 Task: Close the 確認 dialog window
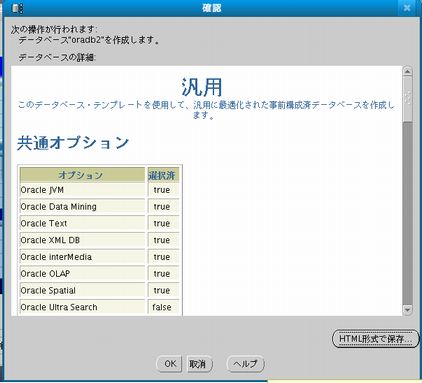(407, 8)
